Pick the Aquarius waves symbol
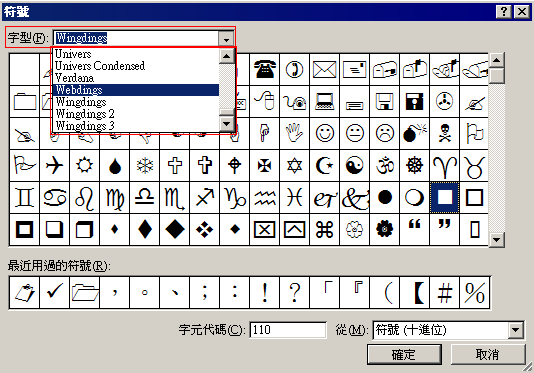This screenshot has width=534, height=373. coord(264,198)
